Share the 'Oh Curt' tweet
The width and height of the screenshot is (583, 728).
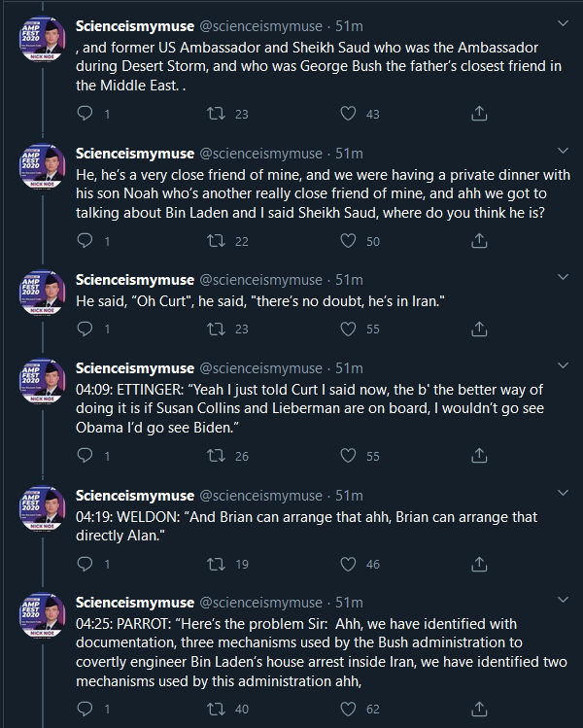(478, 329)
